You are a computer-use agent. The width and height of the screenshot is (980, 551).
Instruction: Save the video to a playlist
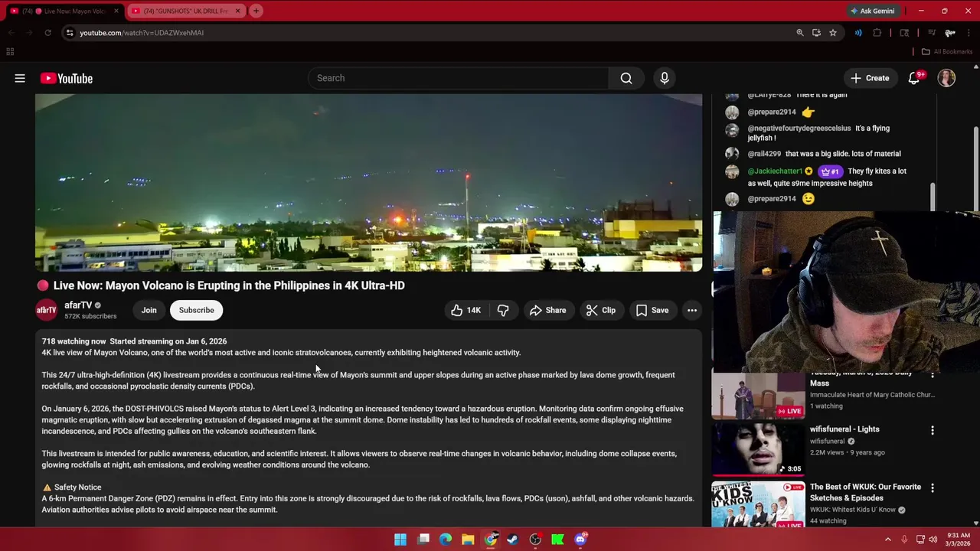point(652,310)
